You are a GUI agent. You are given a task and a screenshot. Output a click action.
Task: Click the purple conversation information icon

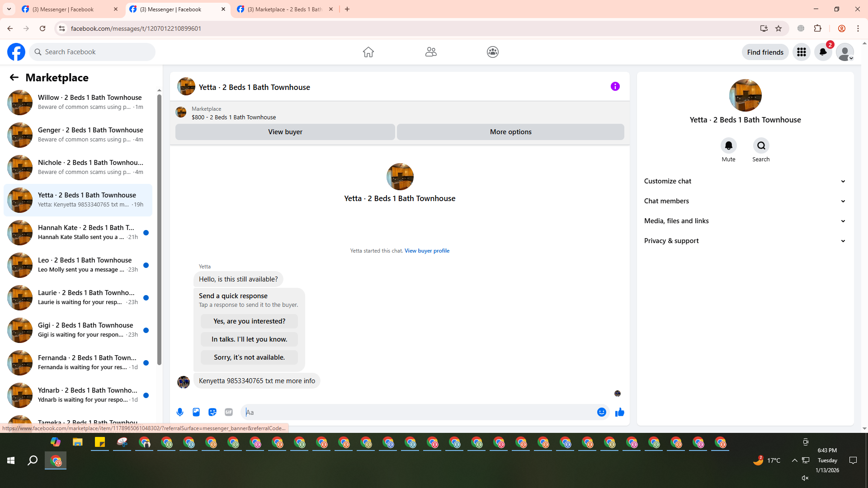[x=615, y=86]
